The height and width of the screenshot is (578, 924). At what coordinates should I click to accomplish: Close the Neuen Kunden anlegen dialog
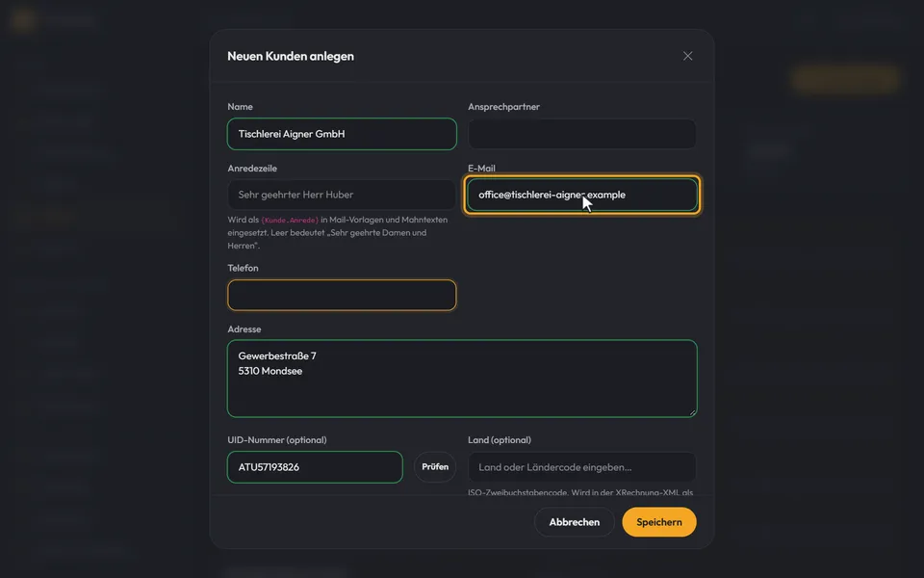click(687, 56)
